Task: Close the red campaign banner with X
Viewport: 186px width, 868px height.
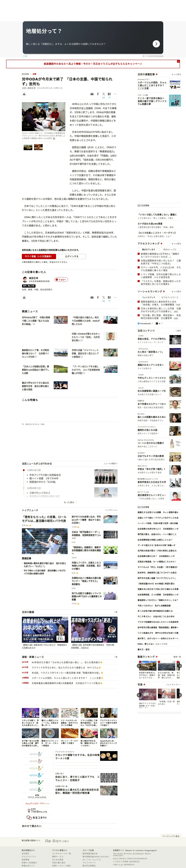Action: coord(178,61)
